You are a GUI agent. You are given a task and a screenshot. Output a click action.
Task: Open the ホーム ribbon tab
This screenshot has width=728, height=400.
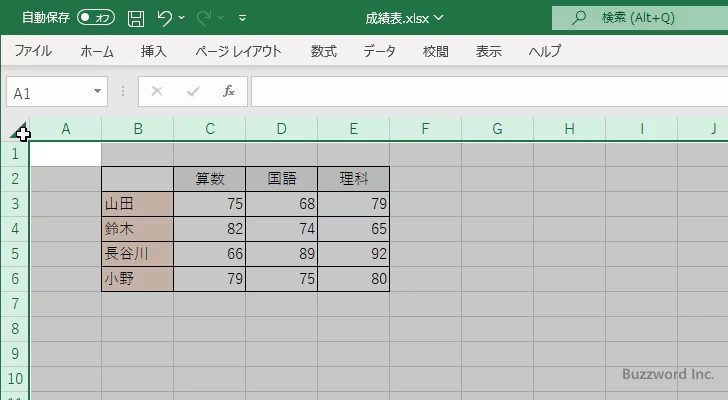[97, 52]
